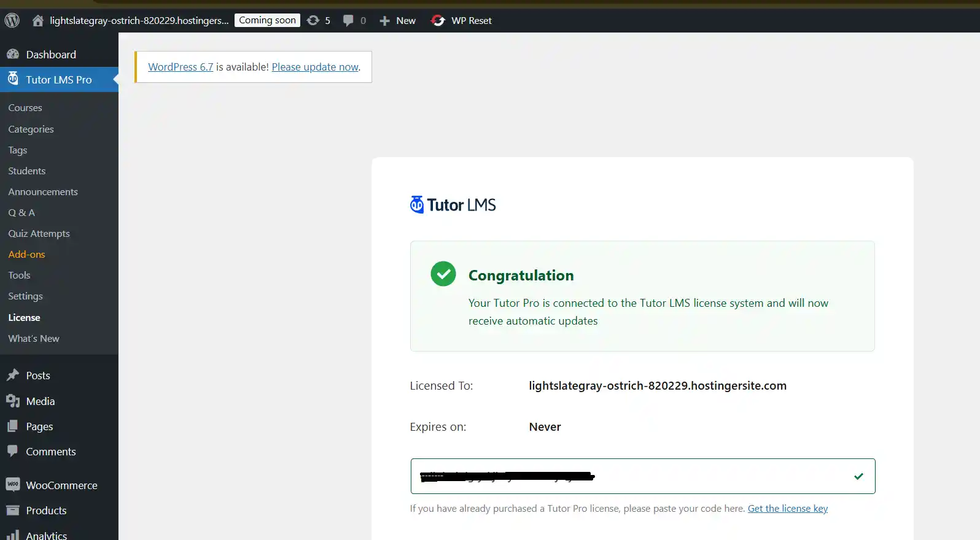Viewport: 980px width, 540px height.
Task: Open Announcements submenu item
Action: pyautogui.click(x=43, y=191)
